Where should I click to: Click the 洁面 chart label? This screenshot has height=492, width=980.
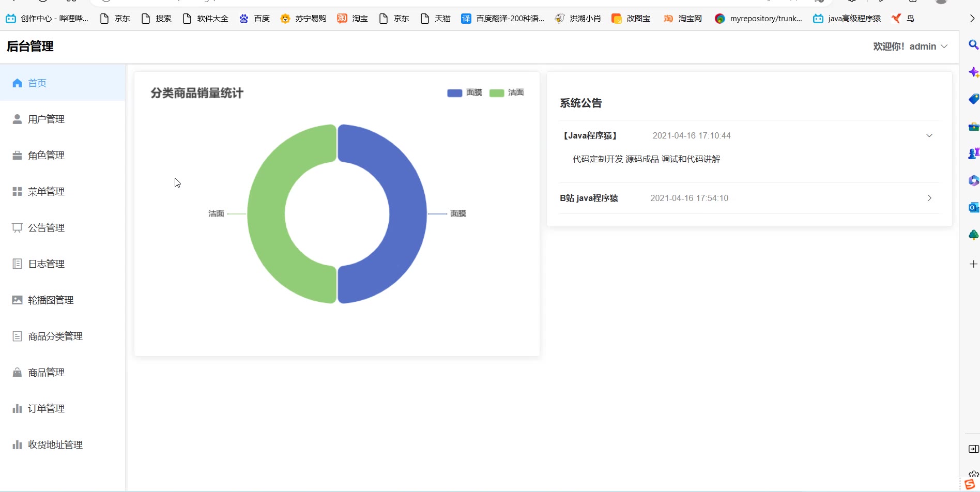pos(216,213)
